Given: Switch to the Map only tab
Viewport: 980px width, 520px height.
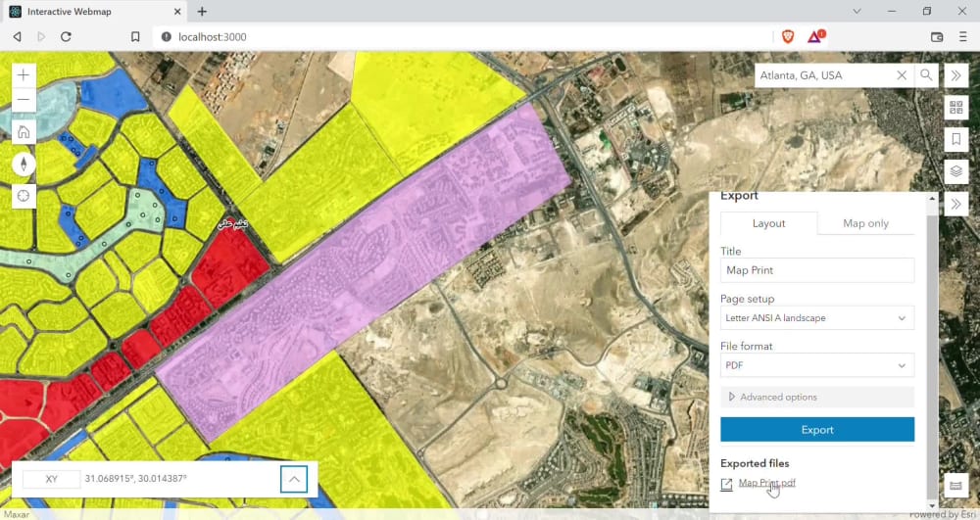Looking at the screenshot, I should click(x=865, y=223).
